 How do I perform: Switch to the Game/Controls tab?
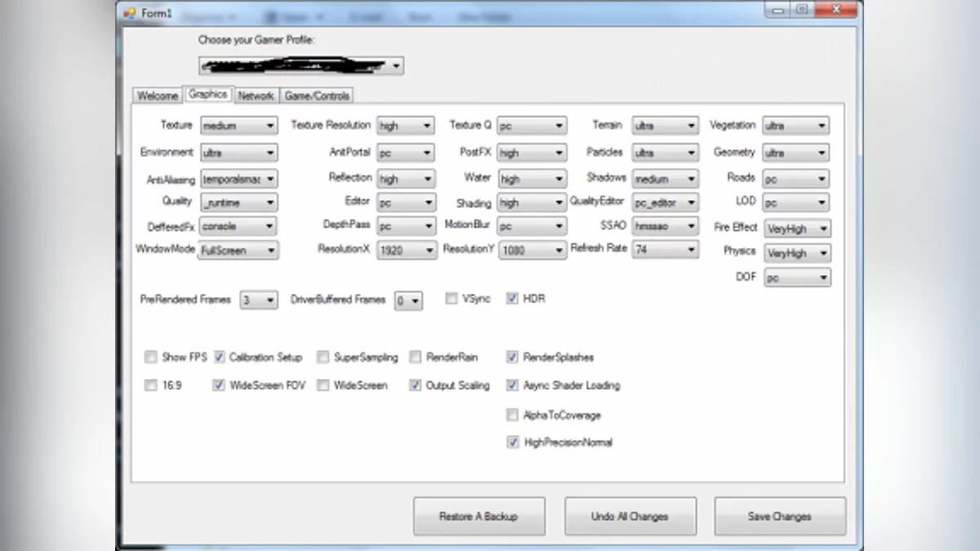317,96
